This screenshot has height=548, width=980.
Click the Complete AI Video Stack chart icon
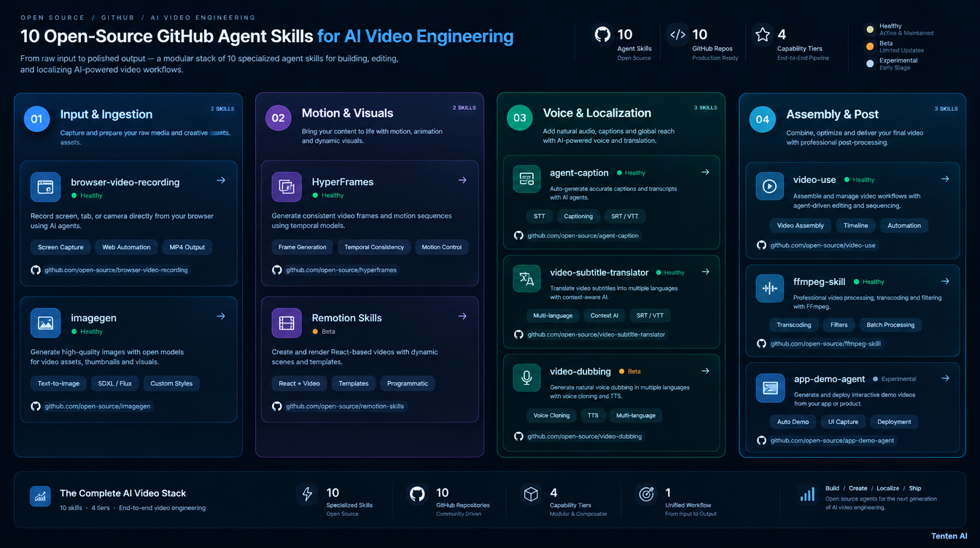click(x=40, y=496)
